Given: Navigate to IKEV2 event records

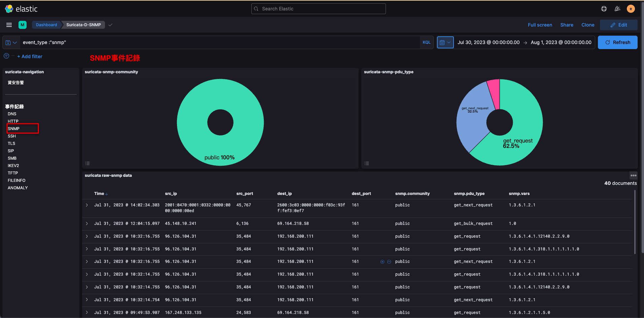Looking at the screenshot, I should (13, 166).
